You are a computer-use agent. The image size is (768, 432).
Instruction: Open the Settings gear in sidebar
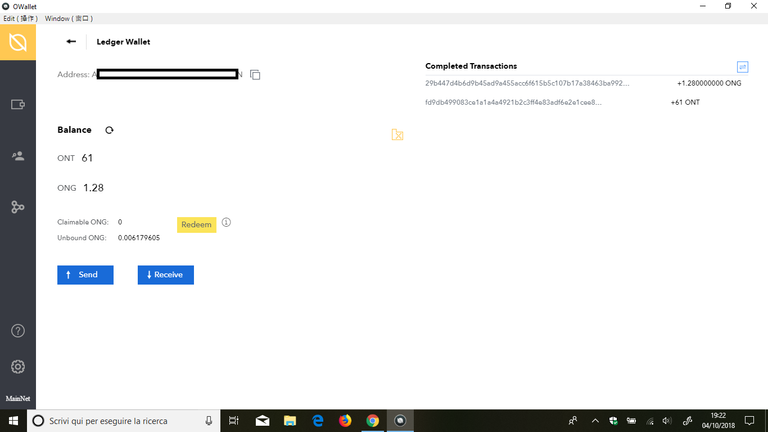click(x=18, y=366)
